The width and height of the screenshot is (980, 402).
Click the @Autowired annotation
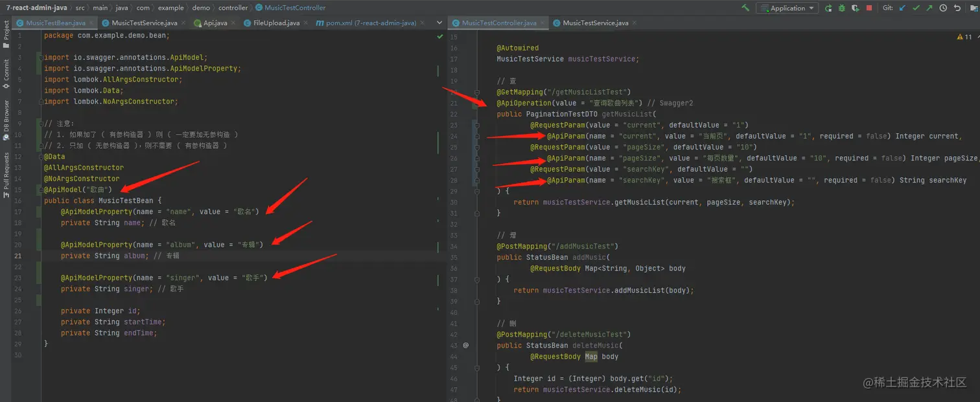(518, 48)
